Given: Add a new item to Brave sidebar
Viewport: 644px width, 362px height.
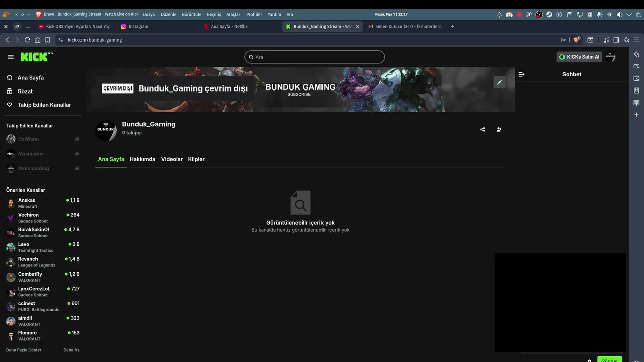Looking at the screenshot, I should coord(636,115).
